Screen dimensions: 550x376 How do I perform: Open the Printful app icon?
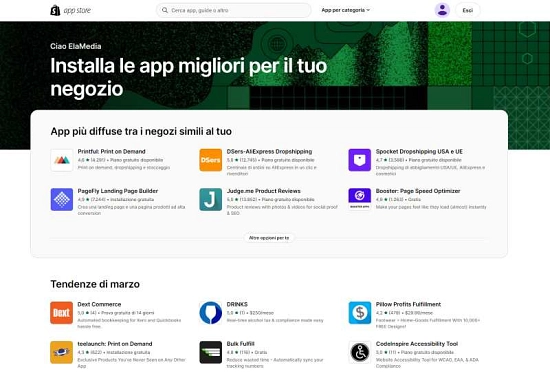(62, 160)
